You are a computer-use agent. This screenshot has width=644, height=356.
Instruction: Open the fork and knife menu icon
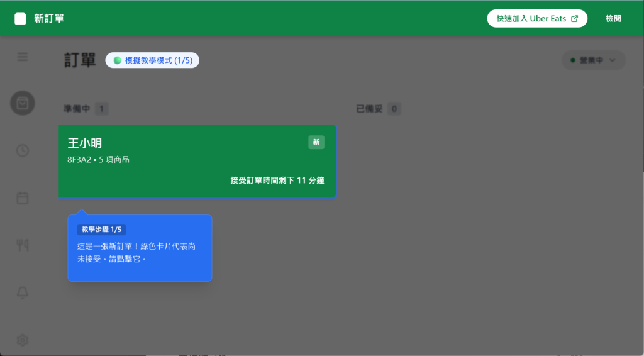(x=23, y=245)
